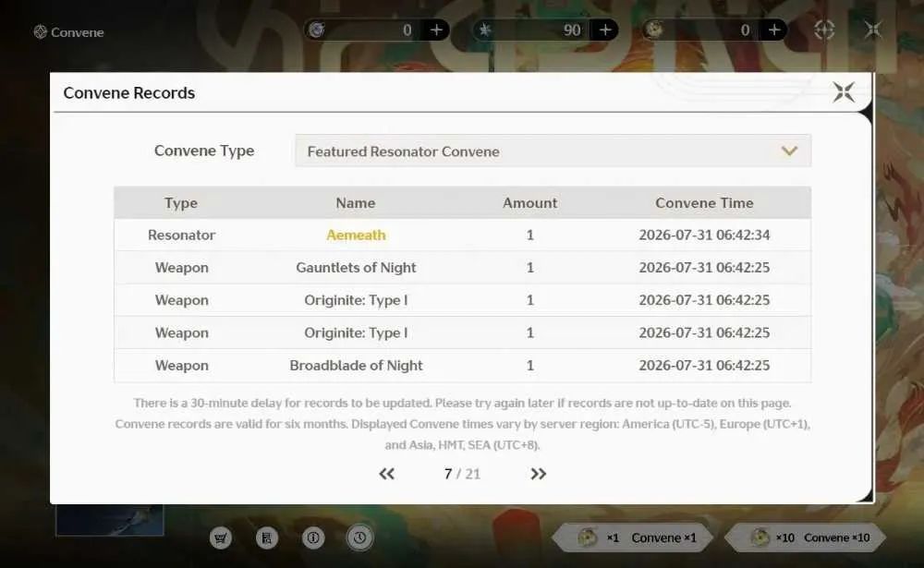Add Radiant Tide using last plus icon
The image size is (924, 568).
click(x=774, y=30)
